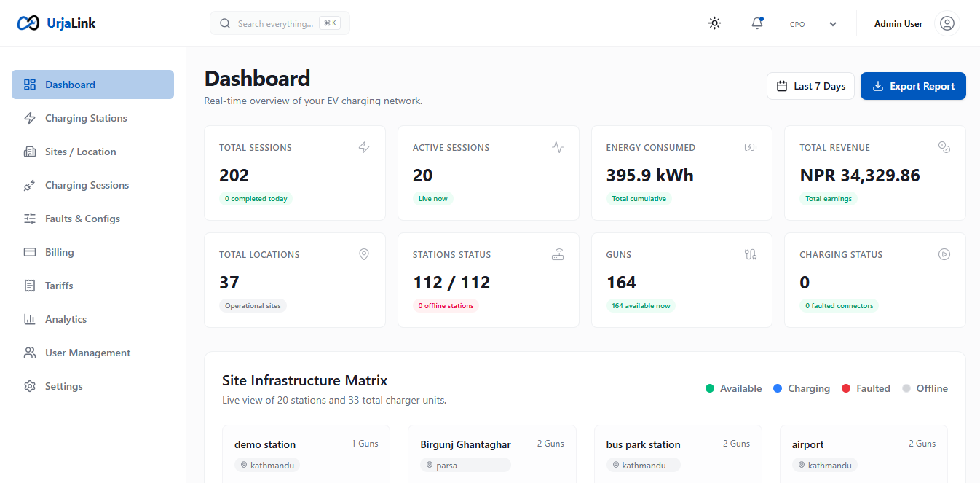The width and height of the screenshot is (980, 483).
Task: Click the Settings gear icon
Action: click(30, 386)
